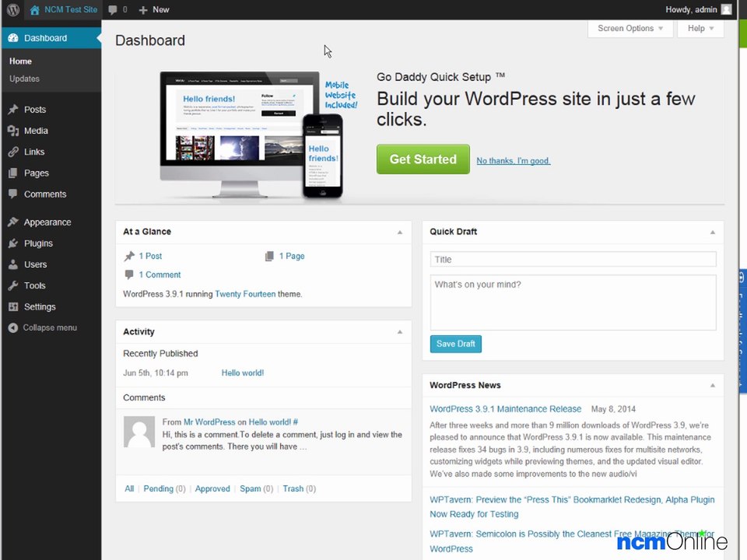747x560 pixels.
Task: Open the Help dropdown tab
Action: pyautogui.click(x=700, y=29)
